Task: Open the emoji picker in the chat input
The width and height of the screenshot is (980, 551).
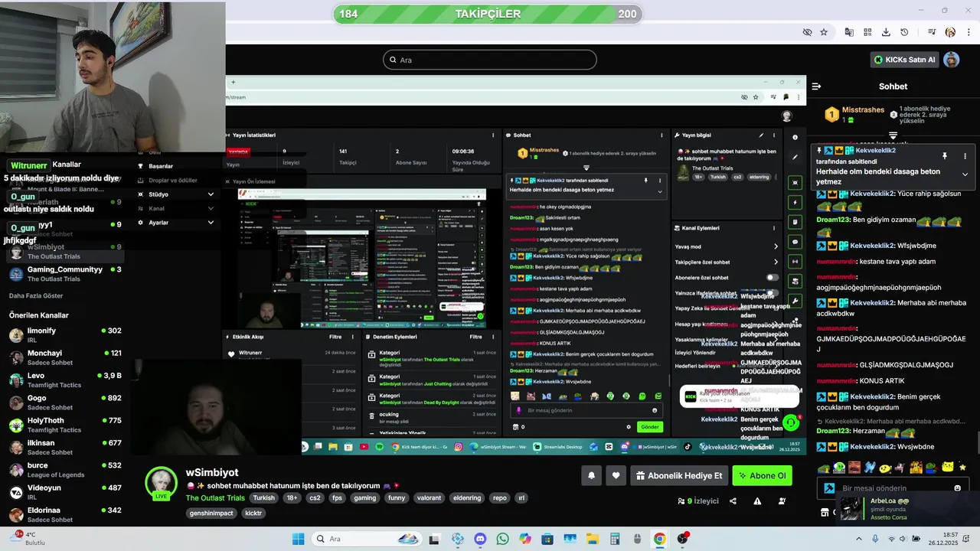Action: pyautogui.click(x=957, y=488)
